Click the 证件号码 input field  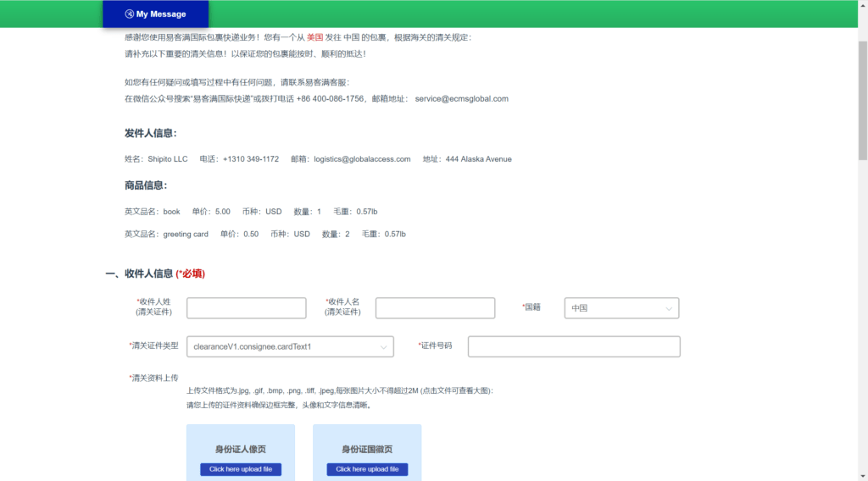coord(574,346)
